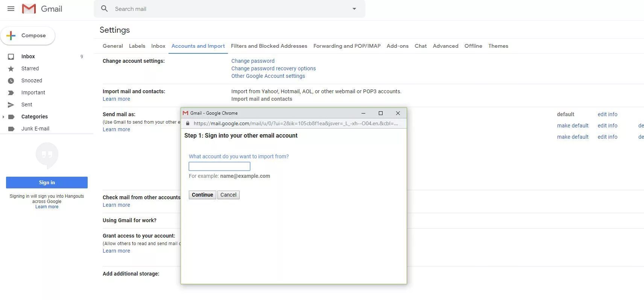
Task: Click Learn more under Hangouts sign in
Action: pyautogui.click(x=47, y=207)
